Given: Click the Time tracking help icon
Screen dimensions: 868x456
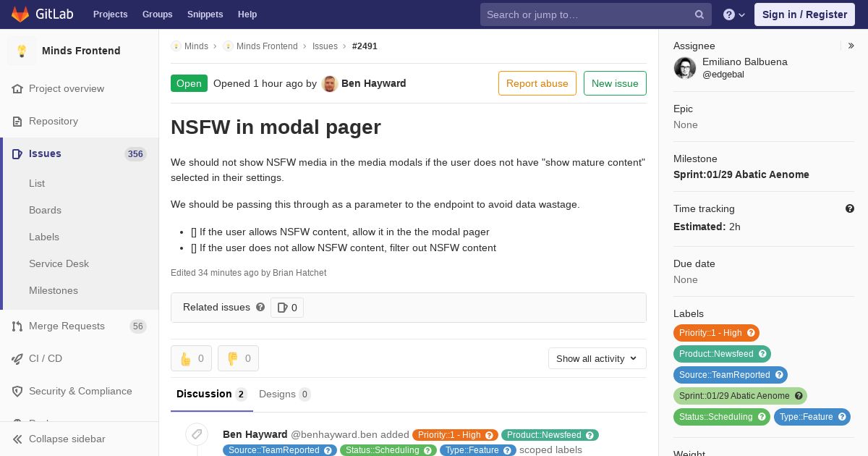Looking at the screenshot, I should pyautogui.click(x=850, y=208).
